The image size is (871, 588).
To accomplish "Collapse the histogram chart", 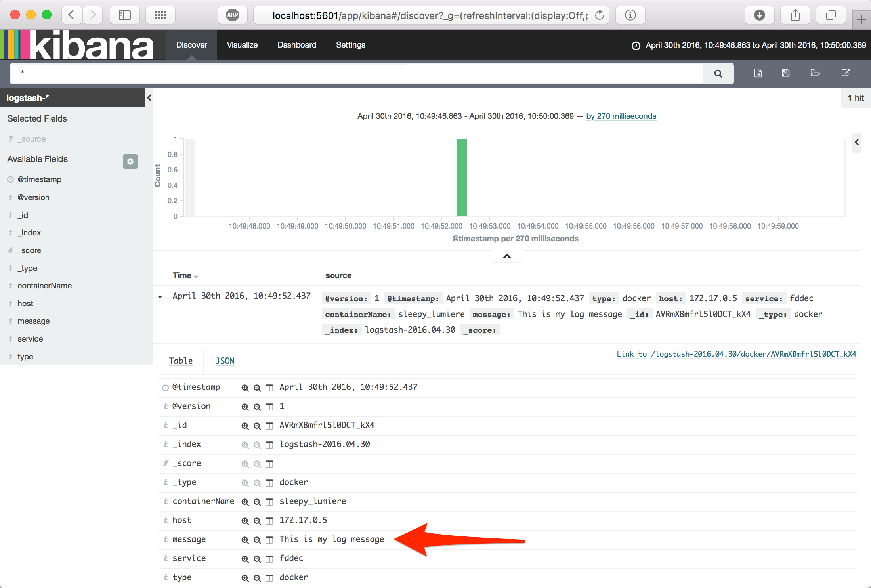I will [x=506, y=256].
